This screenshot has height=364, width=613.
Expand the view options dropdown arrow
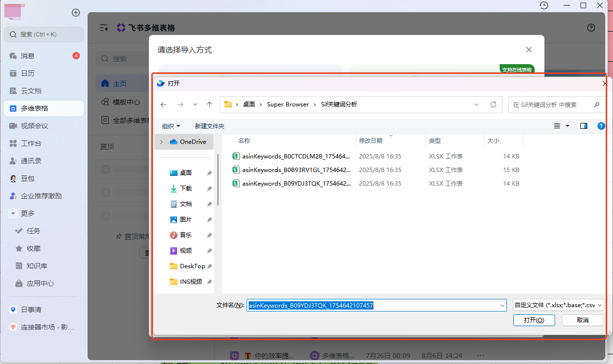[x=567, y=126]
